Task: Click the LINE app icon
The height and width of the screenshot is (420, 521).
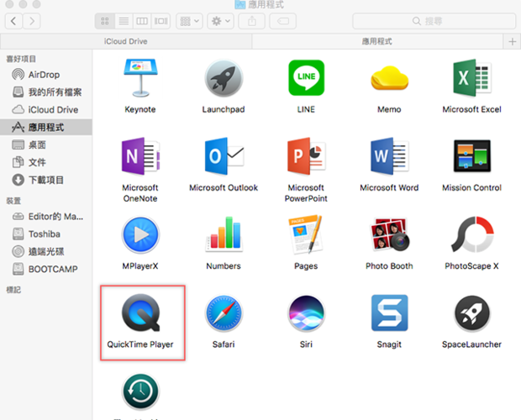Action: click(306, 77)
